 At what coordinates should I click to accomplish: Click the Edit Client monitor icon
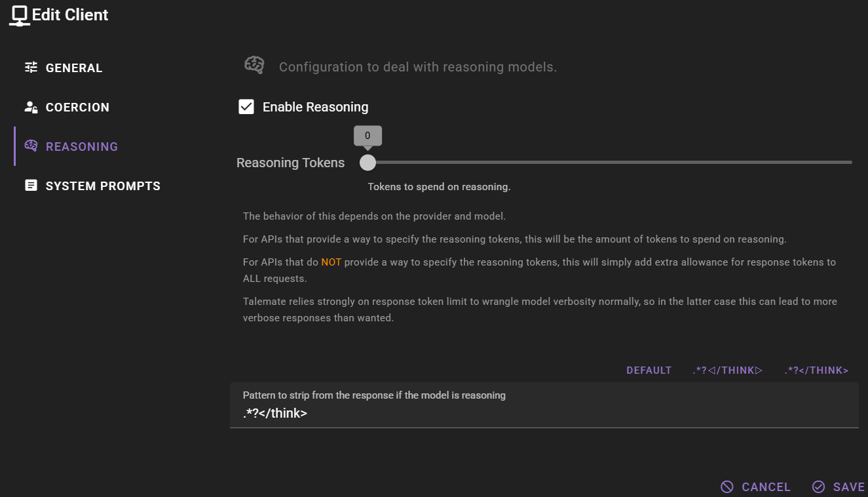pyautogui.click(x=20, y=15)
